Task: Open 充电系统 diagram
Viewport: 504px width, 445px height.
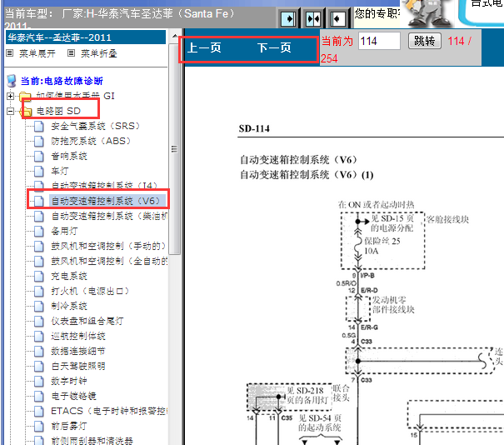Action: pyautogui.click(x=69, y=276)
